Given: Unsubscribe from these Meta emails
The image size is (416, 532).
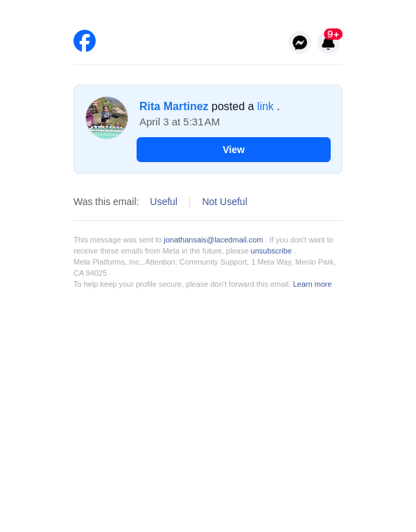Looking at the screenshot, I should [271, 251].
